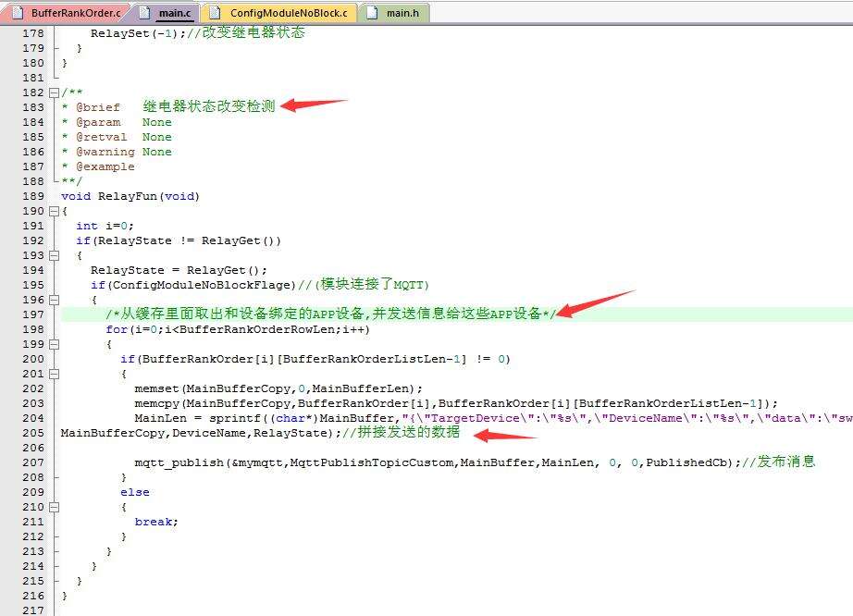Image resolution: width=853 pixels, height=616 pixels.
Task: Fold the code block at line 196
Action: coord(54,300)
